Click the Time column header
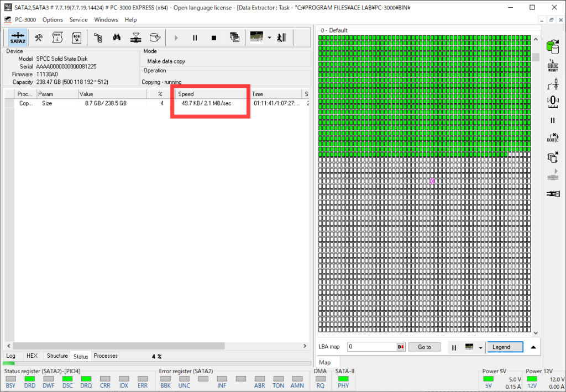566x392 pixels. [x=276, y=94]
